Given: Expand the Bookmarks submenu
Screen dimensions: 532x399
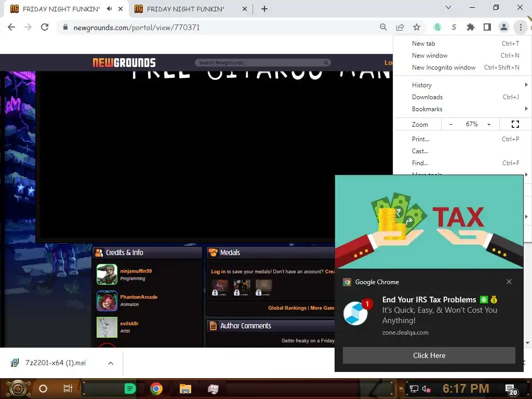Looking at the screenshot, I should [x=462, y=109].
